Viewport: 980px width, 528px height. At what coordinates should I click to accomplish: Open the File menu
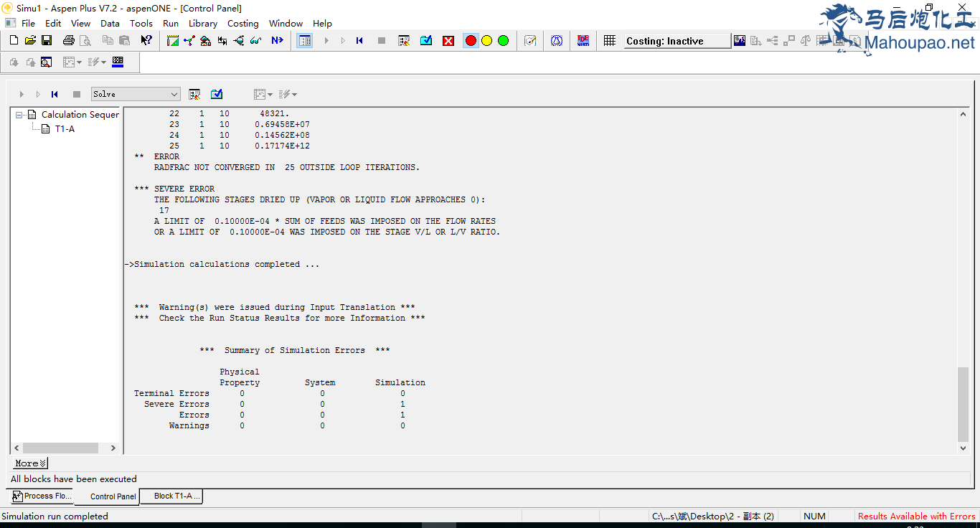pyautogui.click(x=28, y=23)
